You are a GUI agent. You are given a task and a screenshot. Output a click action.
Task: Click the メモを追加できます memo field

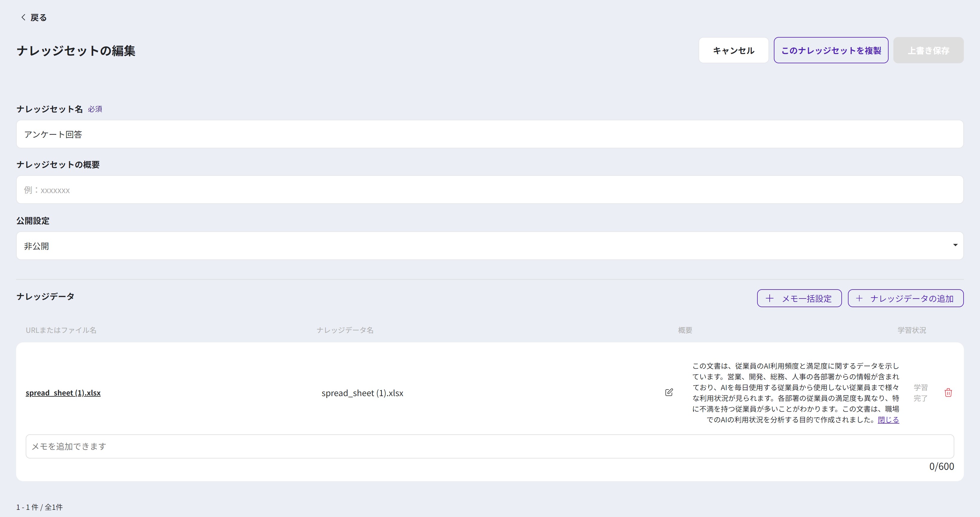pyautogui.click(x=489, y=446)
